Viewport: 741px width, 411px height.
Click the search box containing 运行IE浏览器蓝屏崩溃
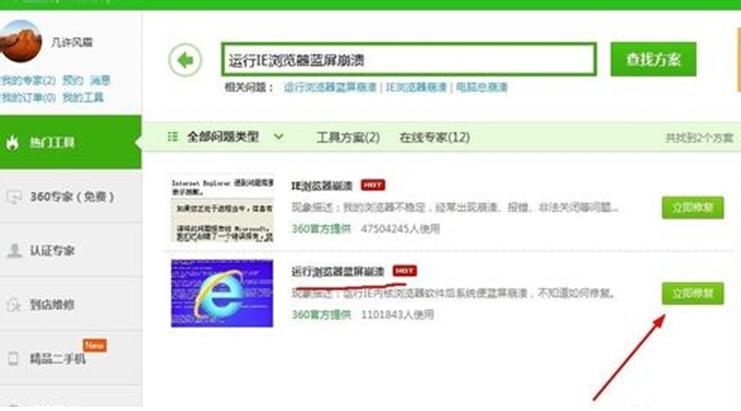tap(408, 59)
